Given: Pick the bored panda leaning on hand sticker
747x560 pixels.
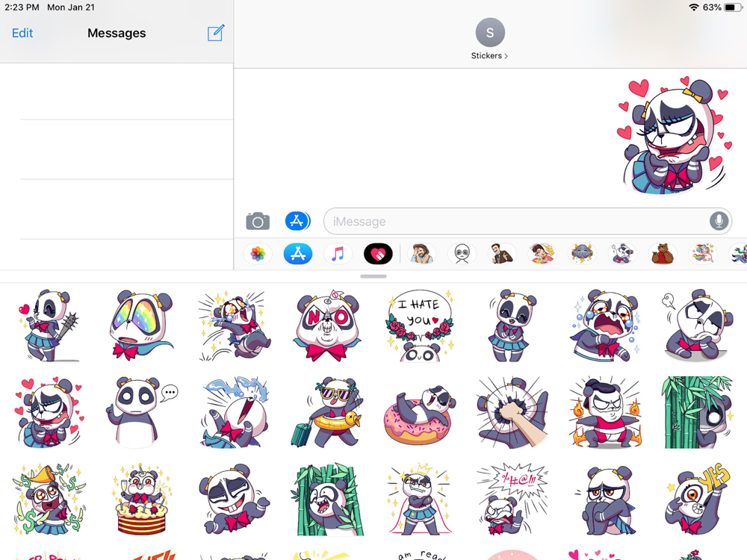Looking at the screenshot, I should coord(698,326).
